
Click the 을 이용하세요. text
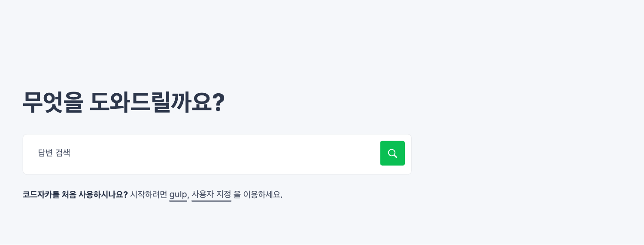coord(258,195)
